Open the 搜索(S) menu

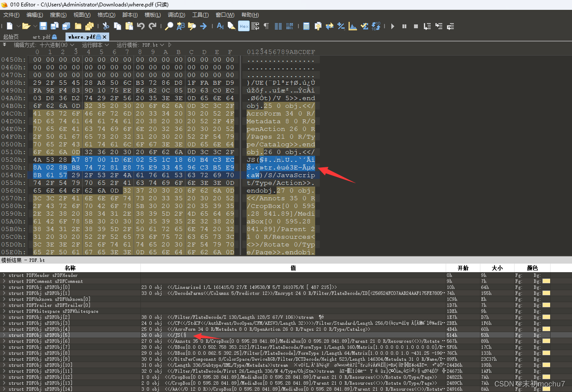pos(58,15)
